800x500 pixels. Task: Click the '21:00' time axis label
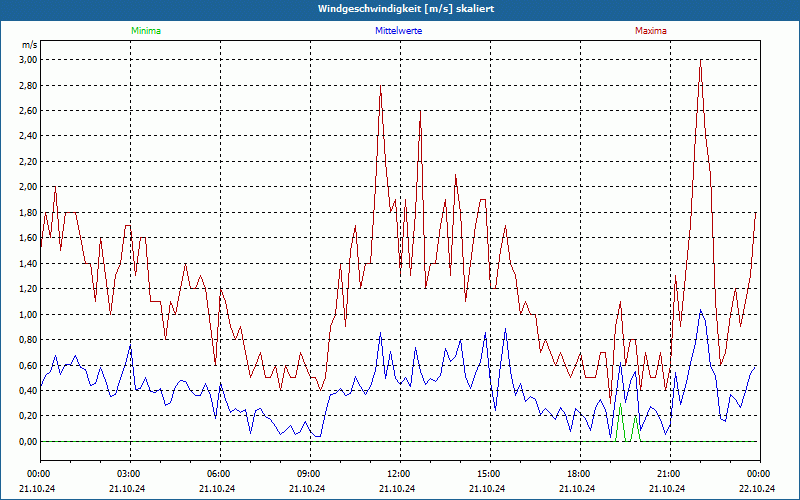(x=670, y=474)
